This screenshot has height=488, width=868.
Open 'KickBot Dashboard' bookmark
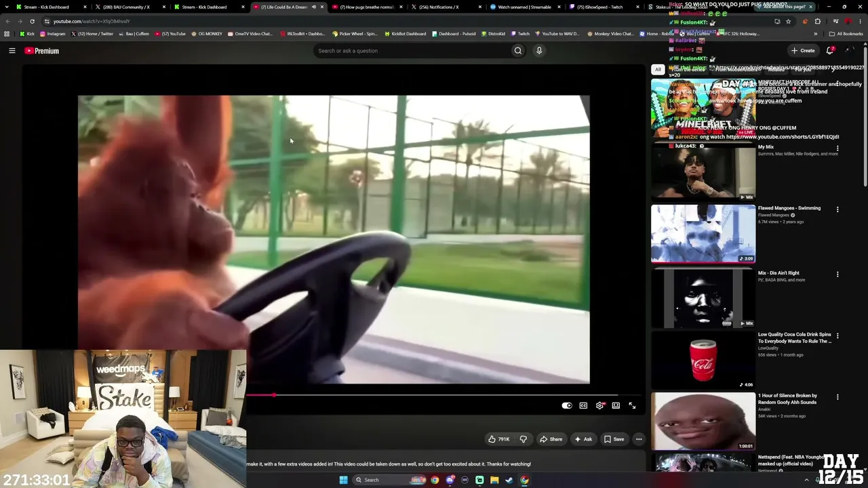pyautogui.click(x=405, y=34)
